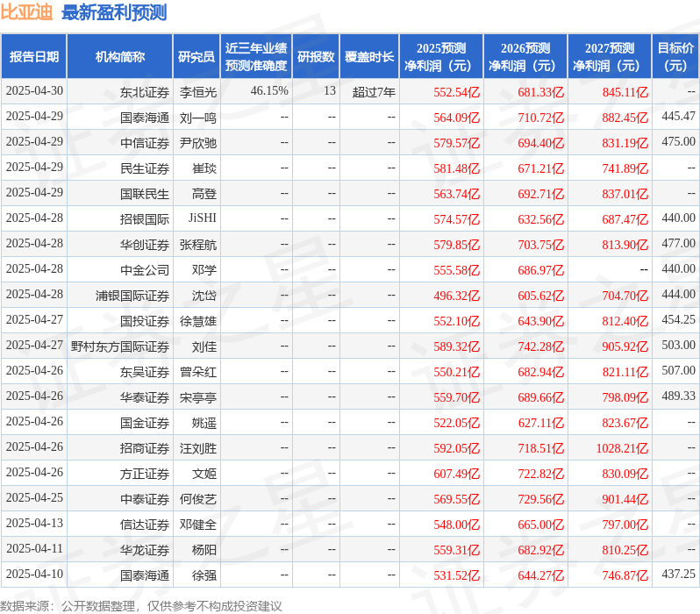Click the 最新盈利预测 heading
The height and width of the screenshot is (614, 700).
pyautogui.click(x=114, y=12)
